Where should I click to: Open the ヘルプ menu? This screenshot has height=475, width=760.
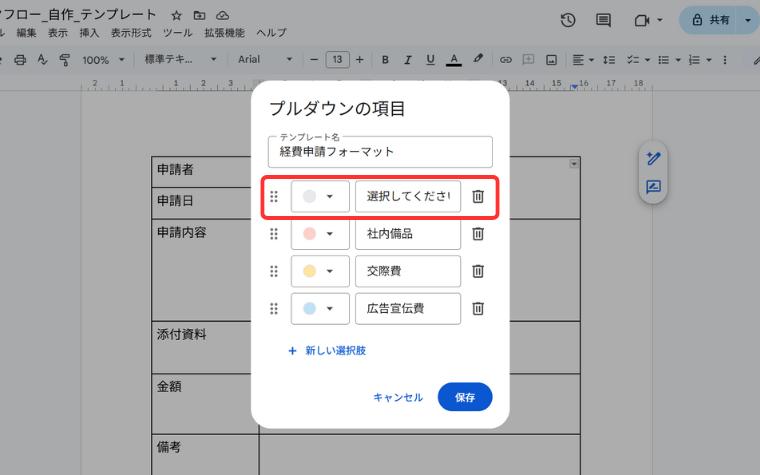(x=271, y=33)
